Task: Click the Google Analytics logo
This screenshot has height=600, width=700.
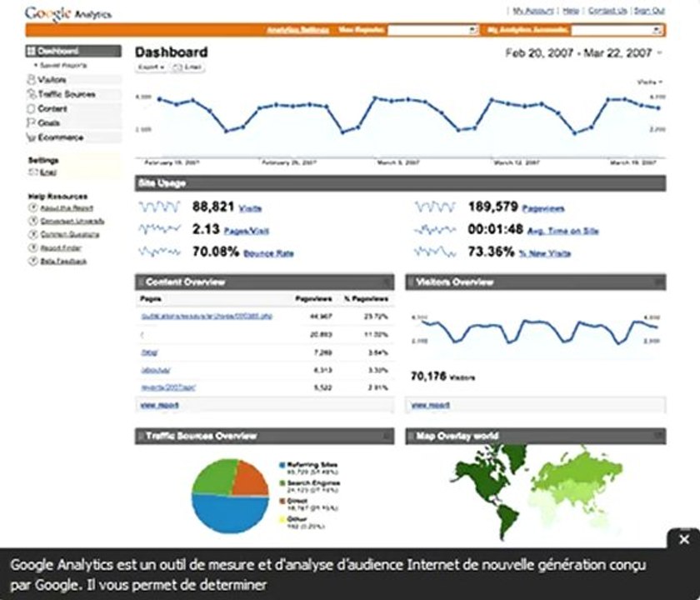Action: (67, 13)
